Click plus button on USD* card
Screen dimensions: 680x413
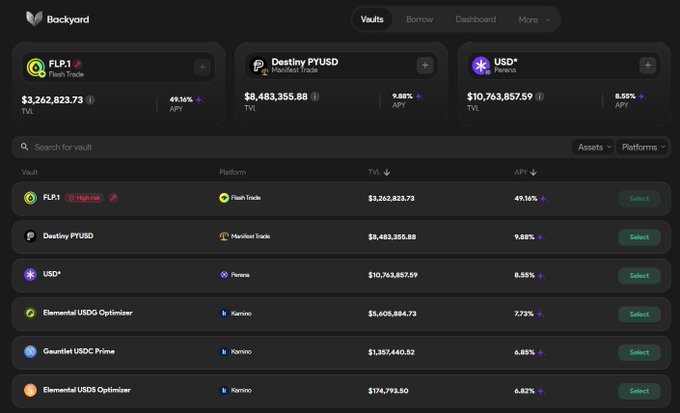[647, 66]
